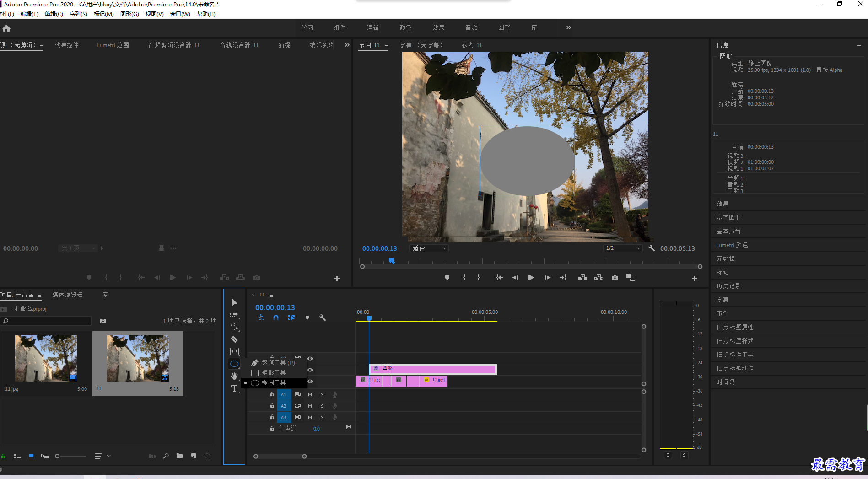Viewport: 868px width, 479px height.
Task: Select the Slip tool
Action: 234,351
